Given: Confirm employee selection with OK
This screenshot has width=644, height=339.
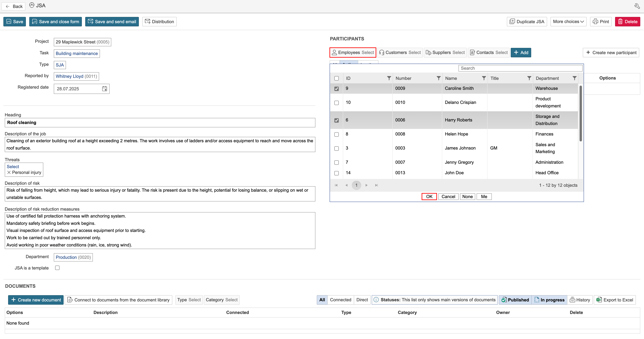Looking at the screenshot, I should tap(429, 197).
